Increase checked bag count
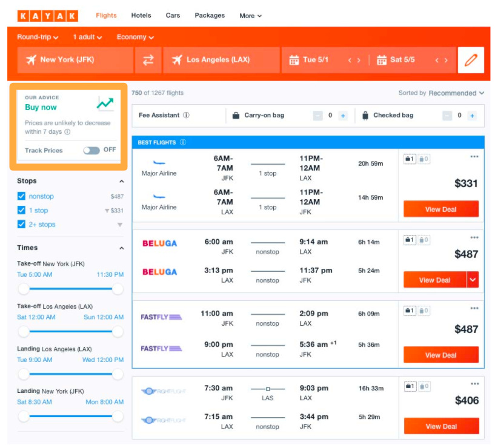The width and height of the screenshot is (498, 448). pyautogui.click(x=473, y=116)
